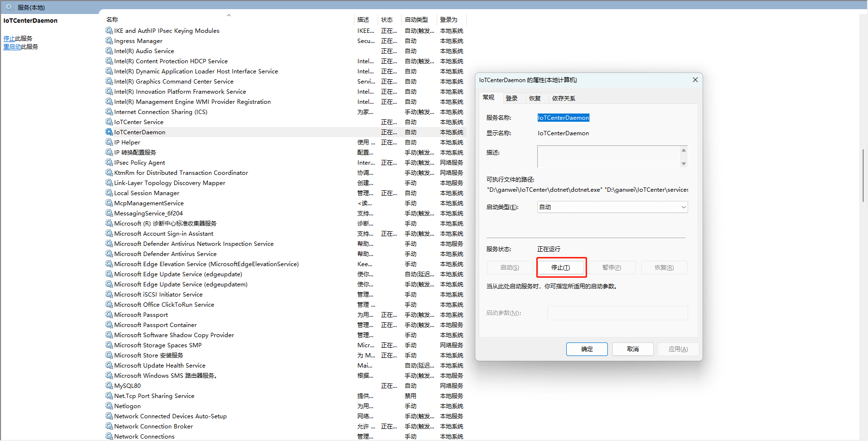
Task: Click the gear icon for Ingress Manager
Action: point(109,41)
